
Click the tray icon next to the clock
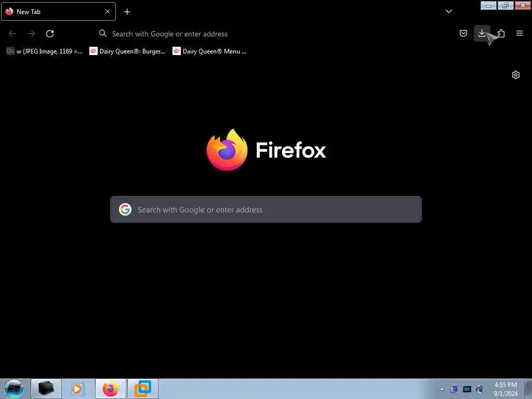click(x=480, y=389)
